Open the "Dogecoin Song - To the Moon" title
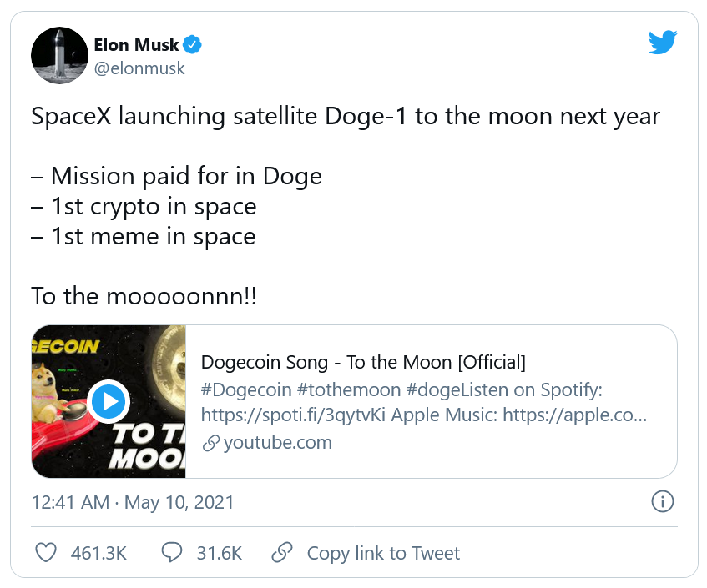 point(363,363)
